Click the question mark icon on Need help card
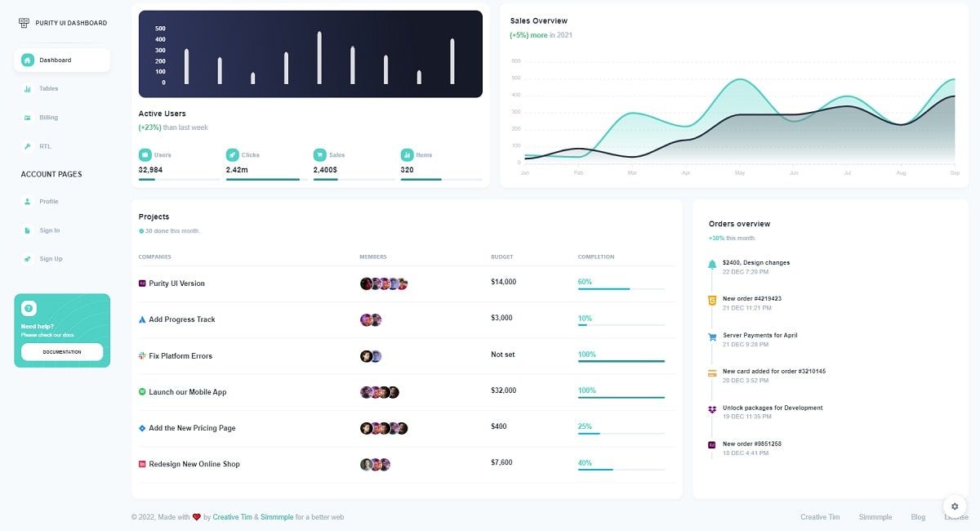The height and width of the screenshot is (531, 980). 29,308
